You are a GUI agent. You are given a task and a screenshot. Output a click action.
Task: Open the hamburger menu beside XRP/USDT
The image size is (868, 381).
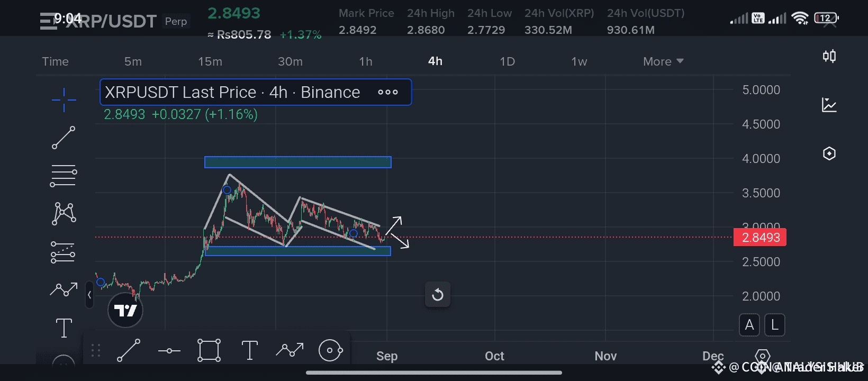click(x=48, y=21)
